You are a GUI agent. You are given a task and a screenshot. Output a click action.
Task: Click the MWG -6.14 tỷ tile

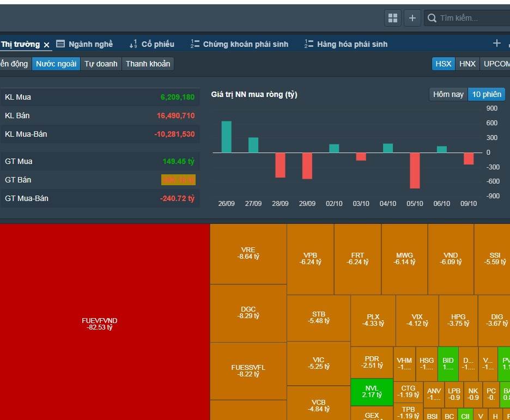[x=405, y=259]
